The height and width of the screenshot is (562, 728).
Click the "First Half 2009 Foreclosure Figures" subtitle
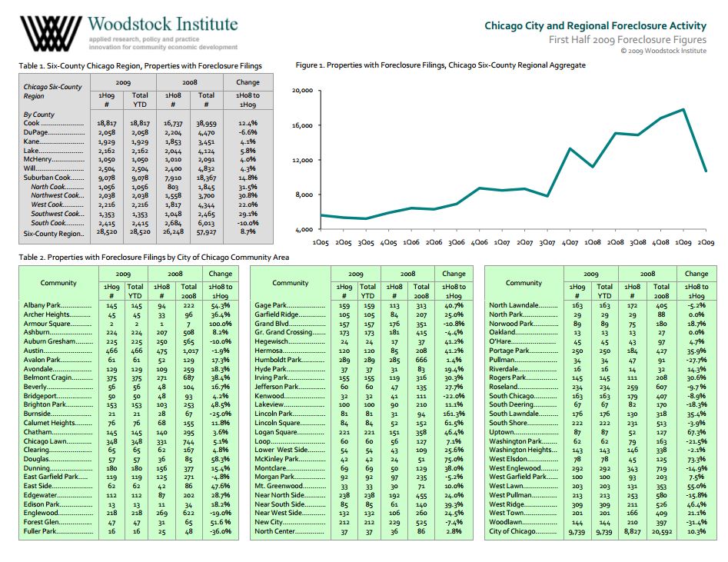(627, 39)
